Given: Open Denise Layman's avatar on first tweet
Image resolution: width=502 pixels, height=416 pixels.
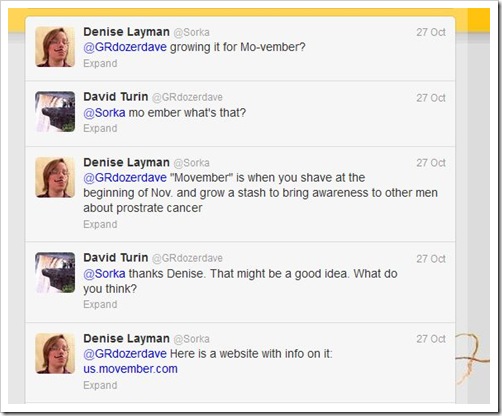Looking at the screenshot, I should [55, 47].
